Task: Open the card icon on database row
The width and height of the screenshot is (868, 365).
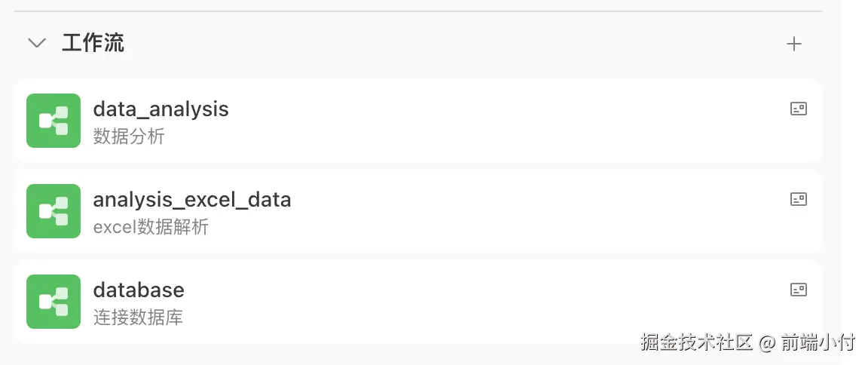Action: pos(798,290)
